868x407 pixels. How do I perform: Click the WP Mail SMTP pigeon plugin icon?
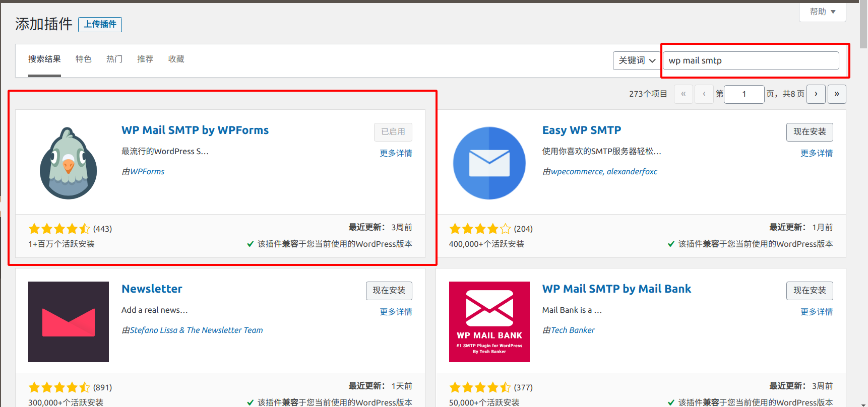[x=69, y=163]
